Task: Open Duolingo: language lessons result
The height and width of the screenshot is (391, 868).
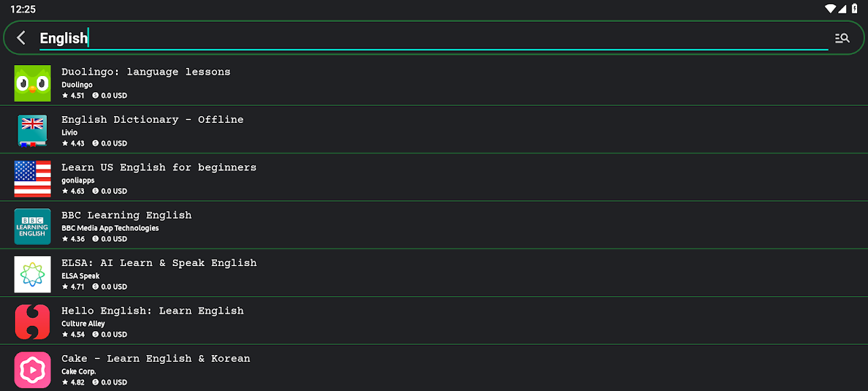Action: pos(146,72)
